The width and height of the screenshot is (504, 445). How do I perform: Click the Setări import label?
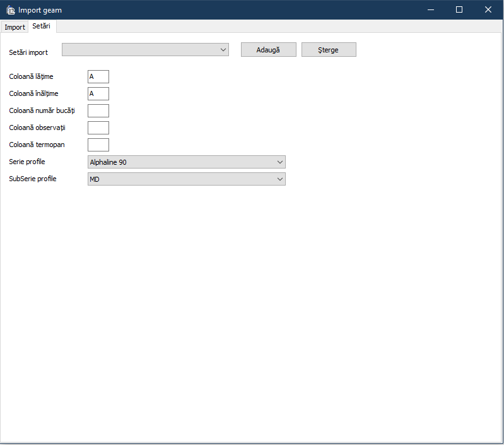[x=28, y=52]
